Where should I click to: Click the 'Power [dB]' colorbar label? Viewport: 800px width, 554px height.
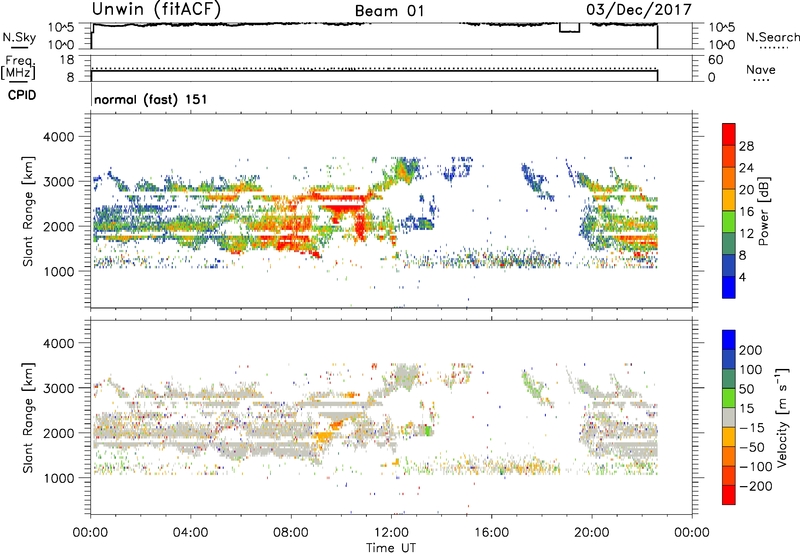pos(764,211)
